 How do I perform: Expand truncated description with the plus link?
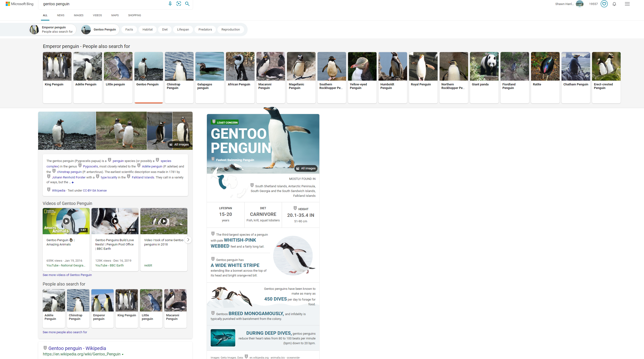click(x=72, y=182)
